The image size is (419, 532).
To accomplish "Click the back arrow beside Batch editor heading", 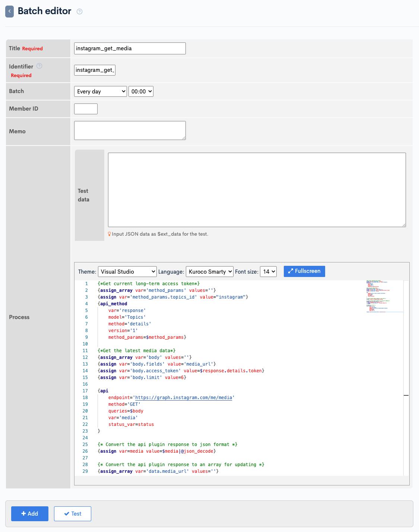I will click(x=9, y=11).
